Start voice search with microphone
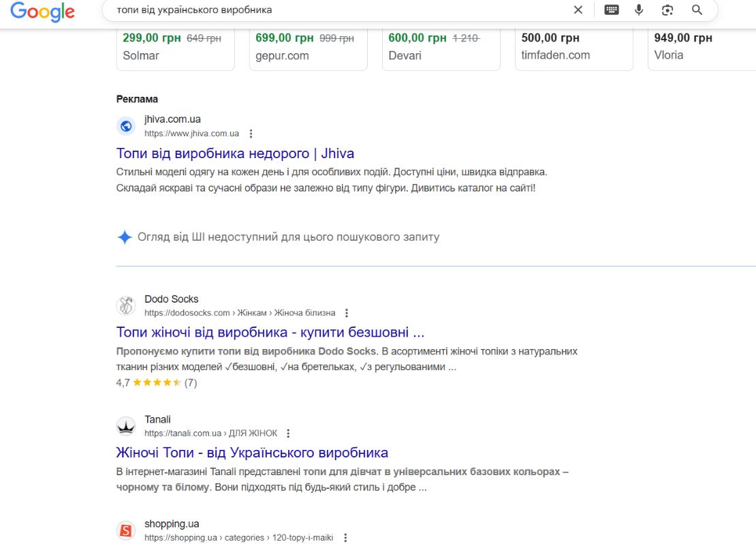 point(639,10)
